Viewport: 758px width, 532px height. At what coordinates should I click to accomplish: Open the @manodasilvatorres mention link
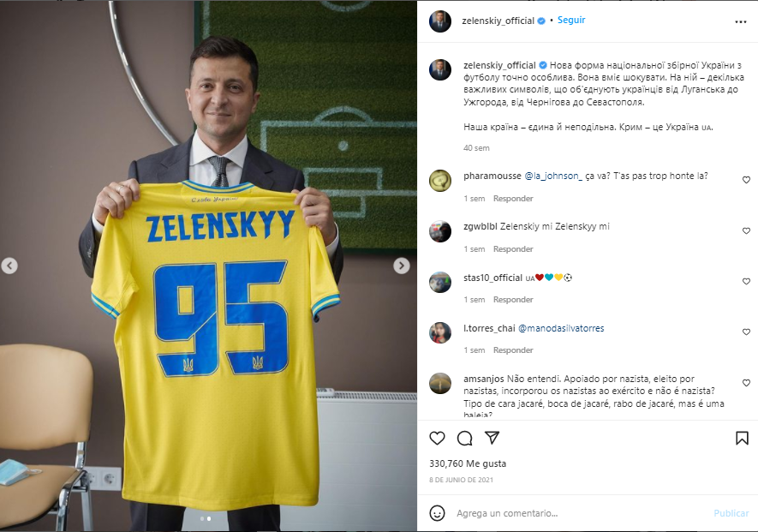pyautogui.click(x=561, y=328)
